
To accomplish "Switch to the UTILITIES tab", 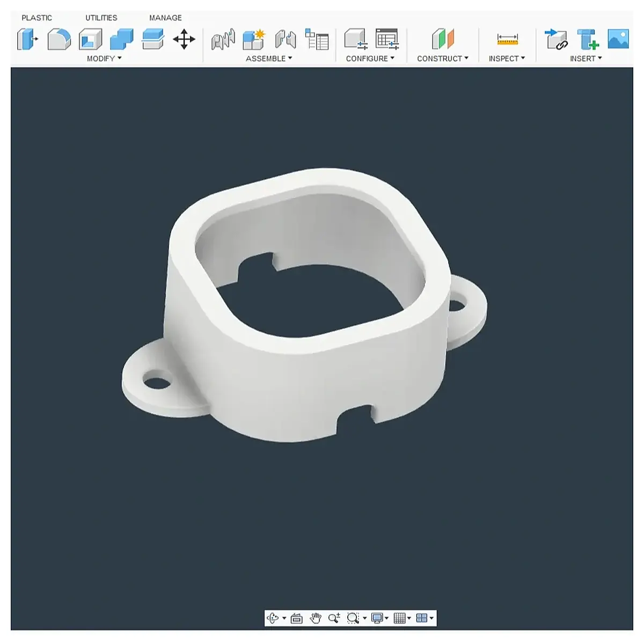I will (x=101, y=18).
